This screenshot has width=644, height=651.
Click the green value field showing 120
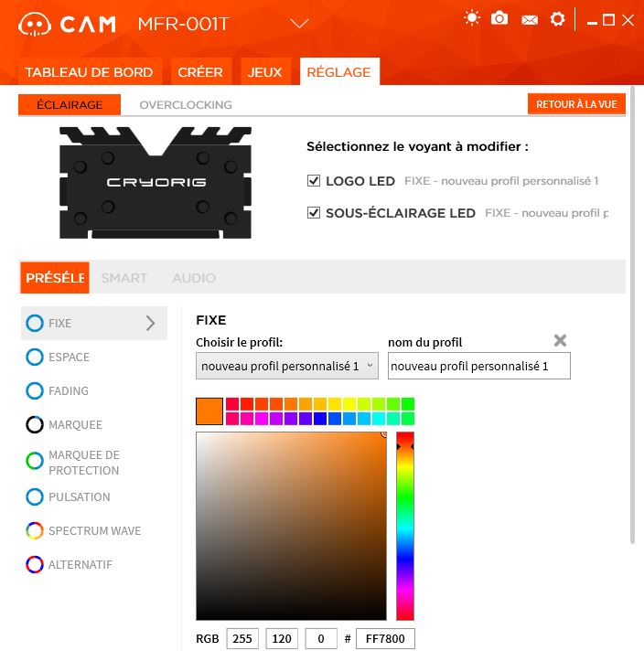282,638
